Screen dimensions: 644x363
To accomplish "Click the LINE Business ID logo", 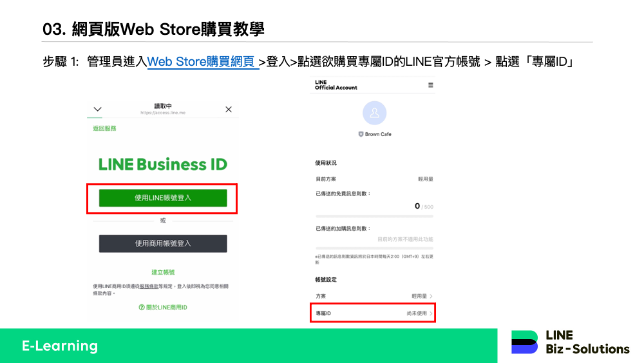I will 163,164.
